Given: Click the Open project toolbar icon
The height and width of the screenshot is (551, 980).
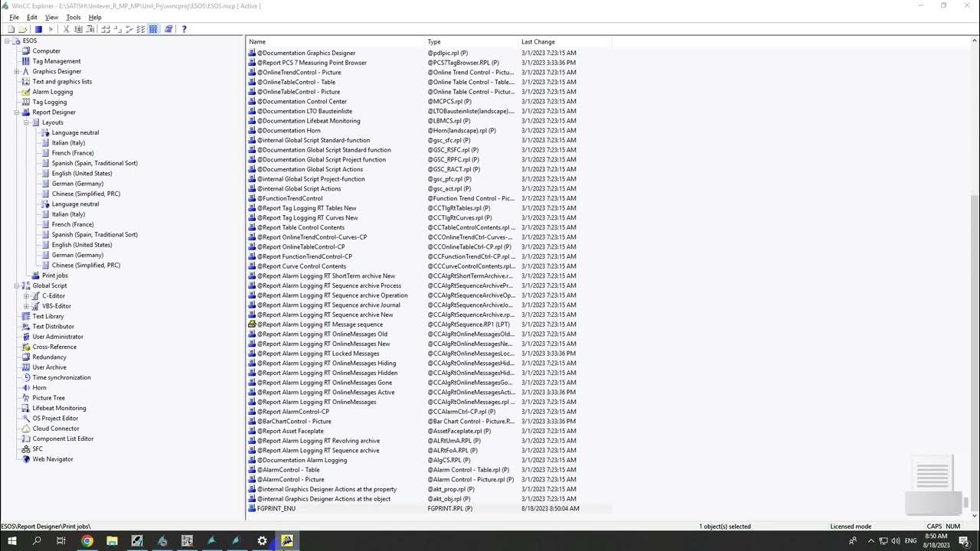Looking at the screenshot, I should point(22,29).
